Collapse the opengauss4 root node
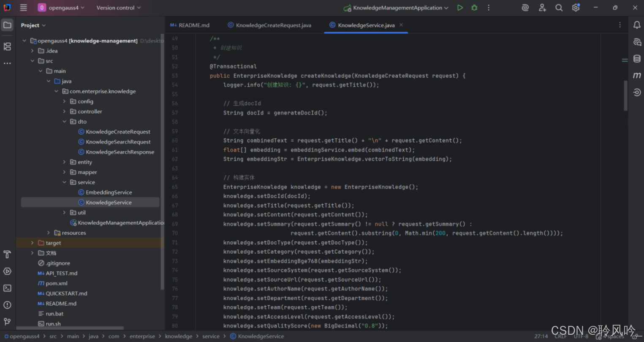The width and height of the screenshot is (644, 342). 24,41
